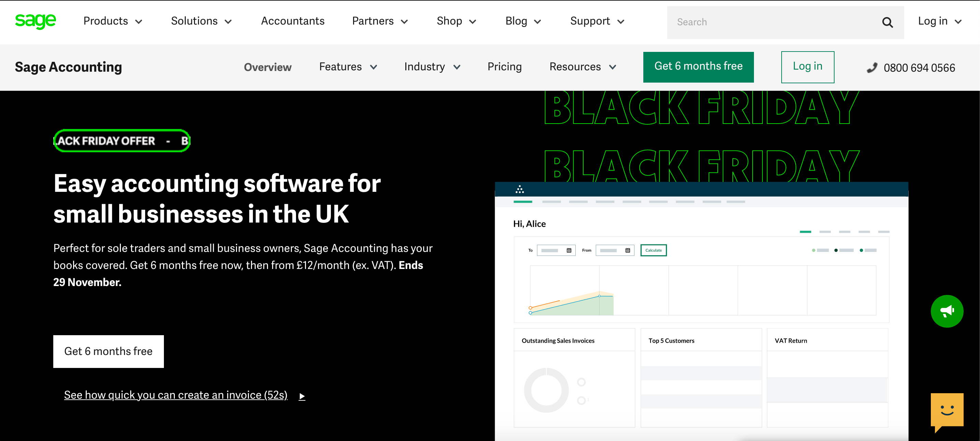Select the Overview tab
Viewport: 980px width, 441px height.
[x=267, y=67]
